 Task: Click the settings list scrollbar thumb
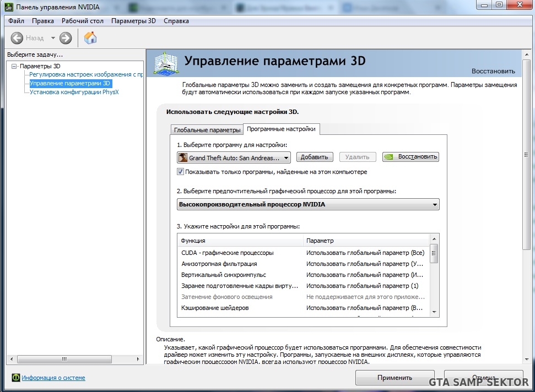click(x=434, y=253)
